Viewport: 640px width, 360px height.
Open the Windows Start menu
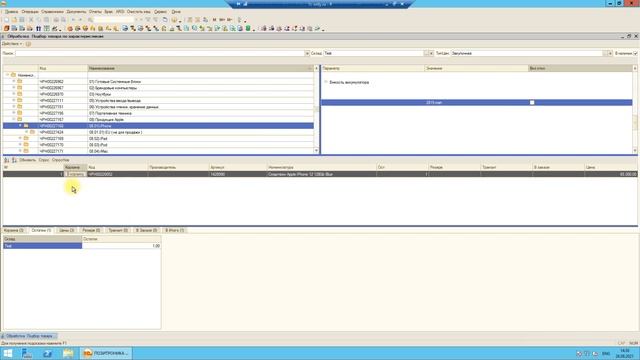point(7,353)
